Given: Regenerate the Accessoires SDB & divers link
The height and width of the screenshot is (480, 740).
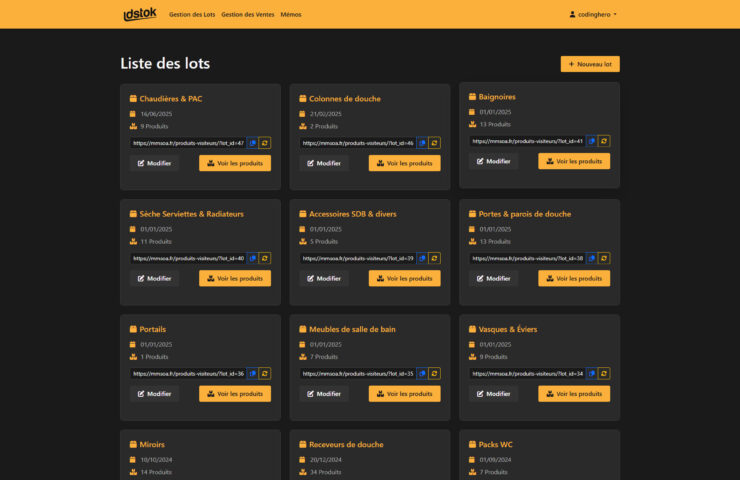Looking at the screenshot, I should pos(434,258).
